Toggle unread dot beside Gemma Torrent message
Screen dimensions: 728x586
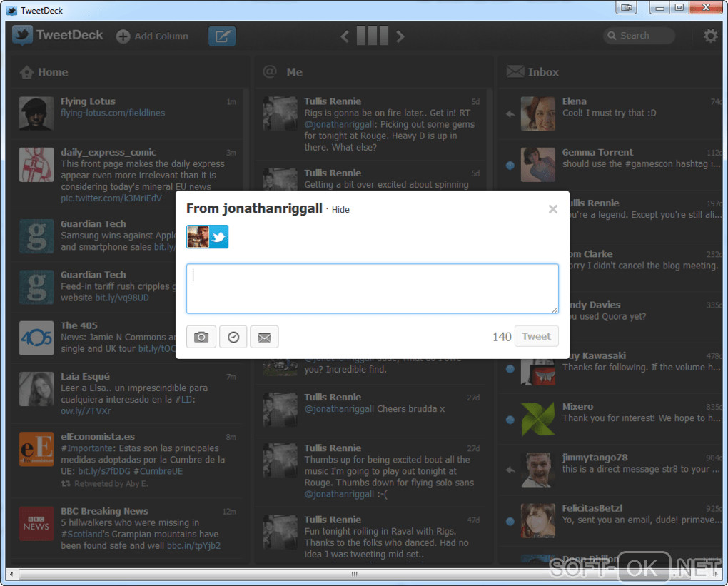(510, 165)
